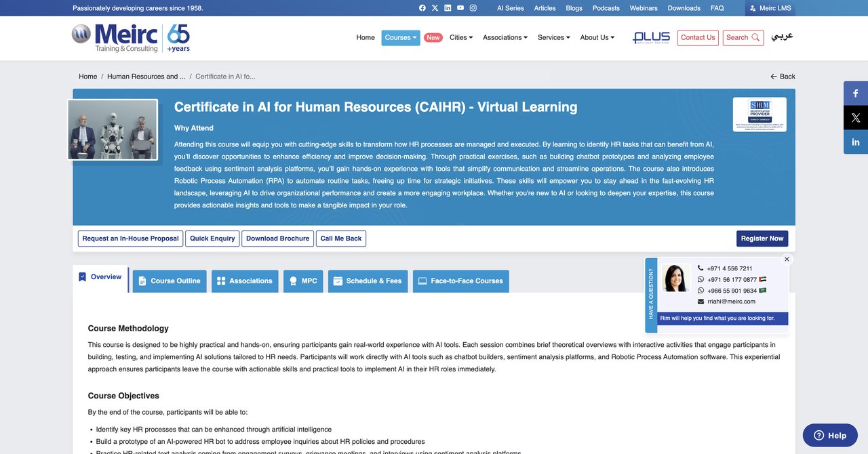Screen dimensions: 868x454
Task: Share on X via side share bar
Action: (x=856, y=118)
